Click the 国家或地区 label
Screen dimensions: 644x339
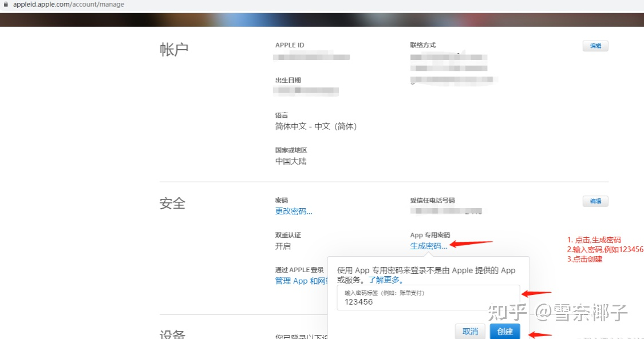point(291,150)
